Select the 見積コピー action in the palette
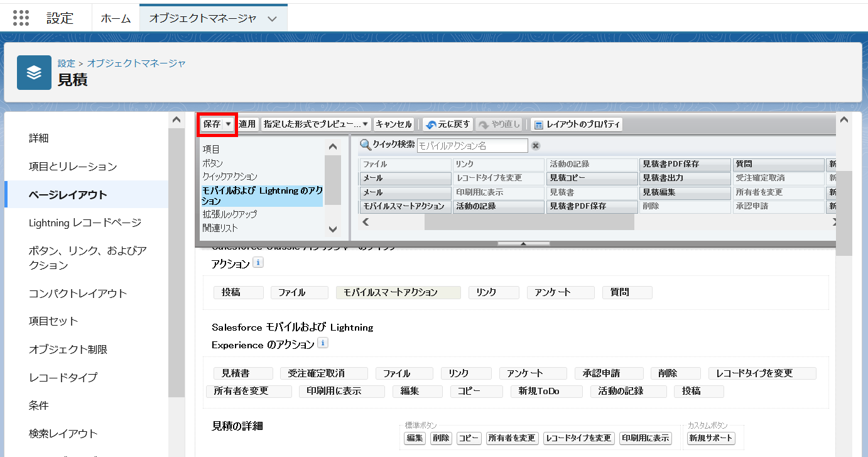 592,178
